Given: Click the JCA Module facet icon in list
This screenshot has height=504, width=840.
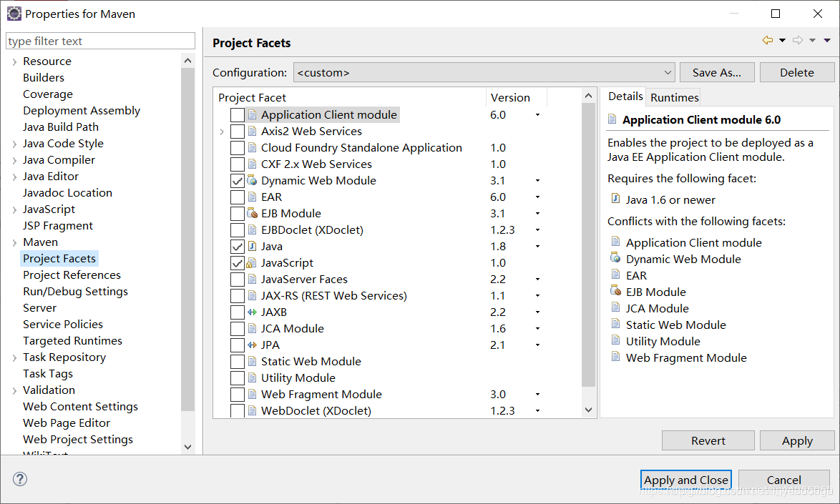Looking at the screenshot, I should point(252,329).
